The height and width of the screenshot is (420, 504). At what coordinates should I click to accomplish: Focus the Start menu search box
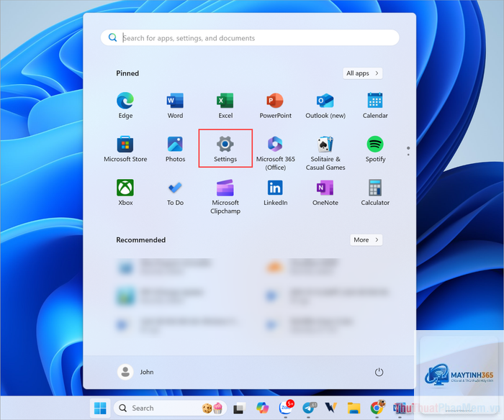tap(250, 38)
